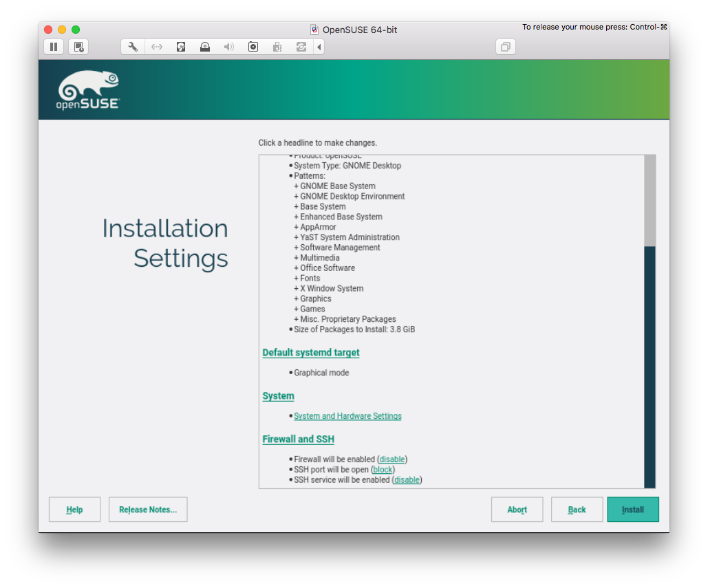Screen dimensions: 708x588
Task: Click the sound speaker toolbar icon
Action: pyautogui.click(x=229, y=47)
